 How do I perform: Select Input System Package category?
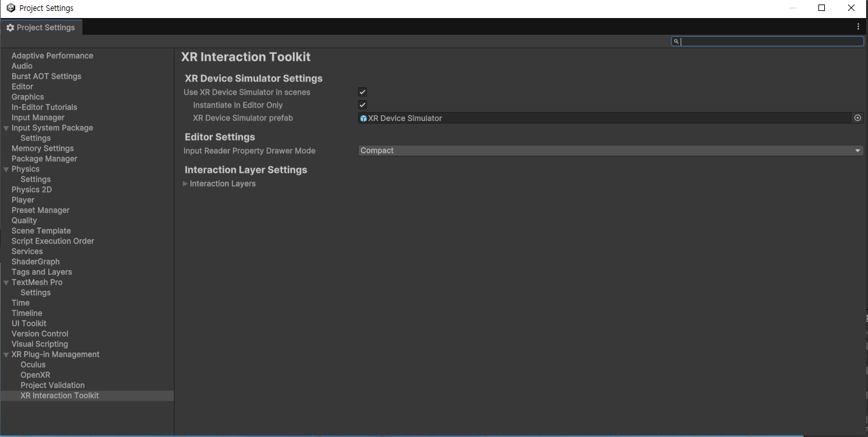coord(52,128)
